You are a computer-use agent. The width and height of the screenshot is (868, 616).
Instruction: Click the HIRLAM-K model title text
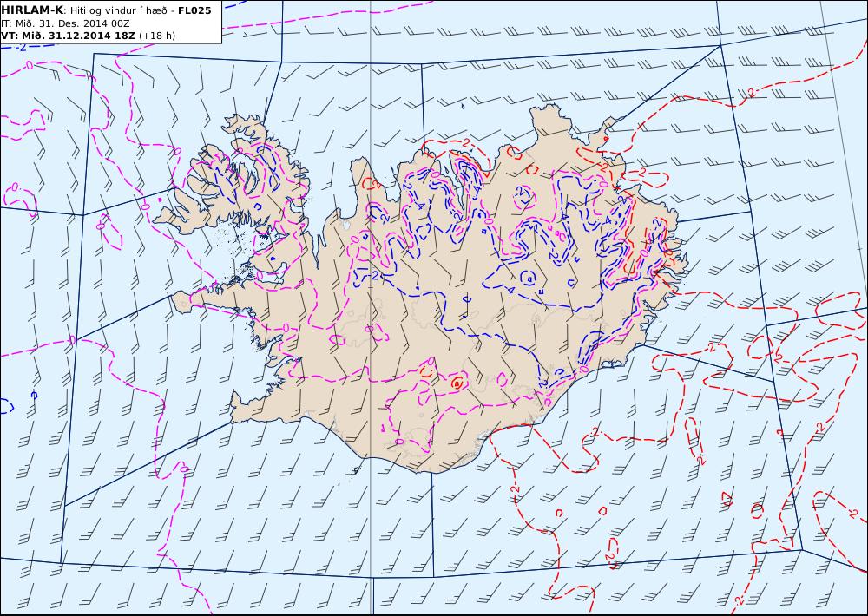[x=32, y=10]
